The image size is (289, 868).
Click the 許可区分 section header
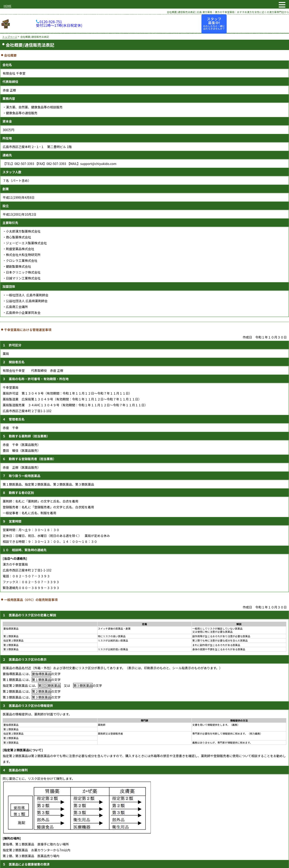click(144, 345)
